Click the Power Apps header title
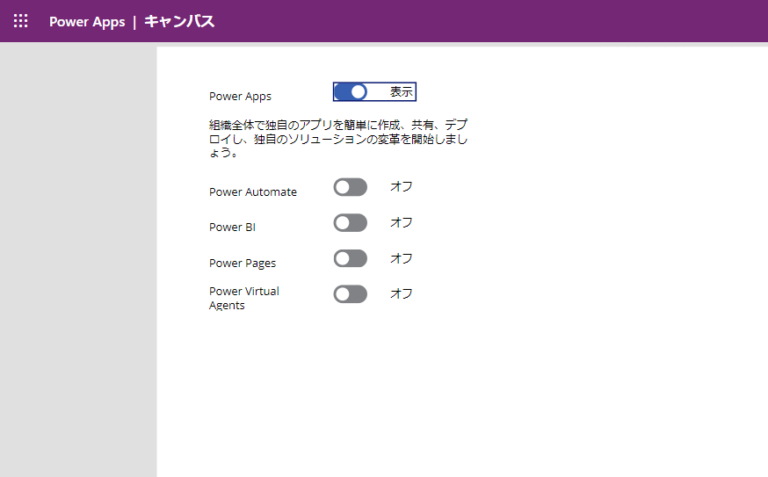Screen dimensions: 768x477 pyautogui.click(x=87, y=22)
